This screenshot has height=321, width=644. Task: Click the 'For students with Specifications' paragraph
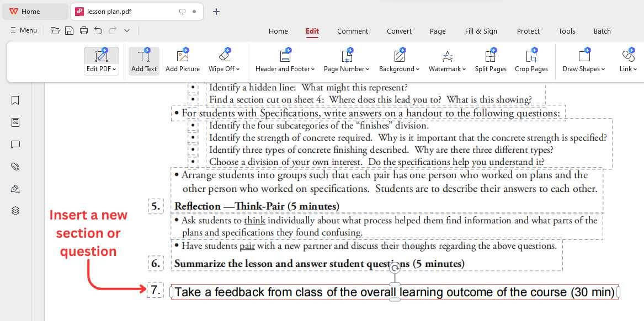coord(368,113)
